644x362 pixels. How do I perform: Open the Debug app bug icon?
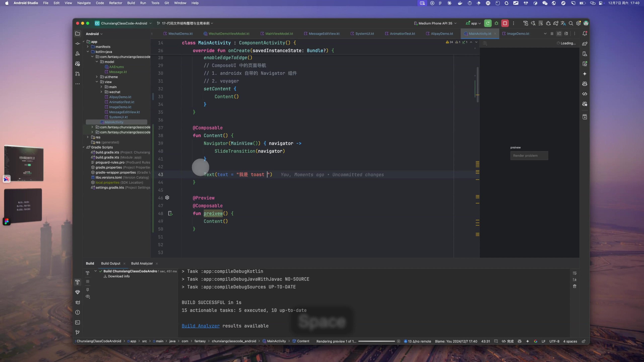click(496, 23)
